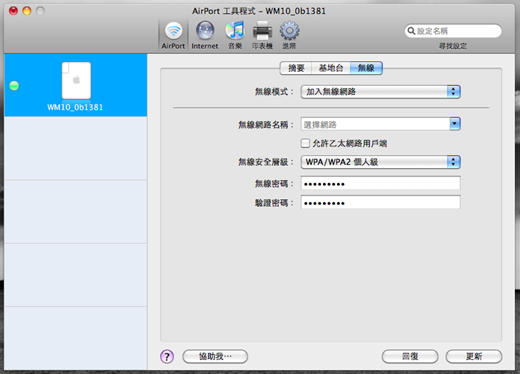Open the 無線安全層級 WPA/WPA2 dropdown

click(x=381, y=162)
